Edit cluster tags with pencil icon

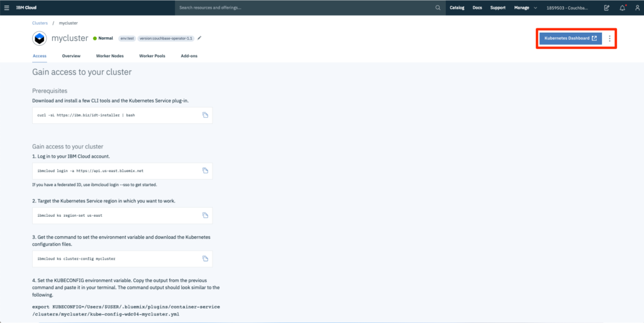[199, 38]
